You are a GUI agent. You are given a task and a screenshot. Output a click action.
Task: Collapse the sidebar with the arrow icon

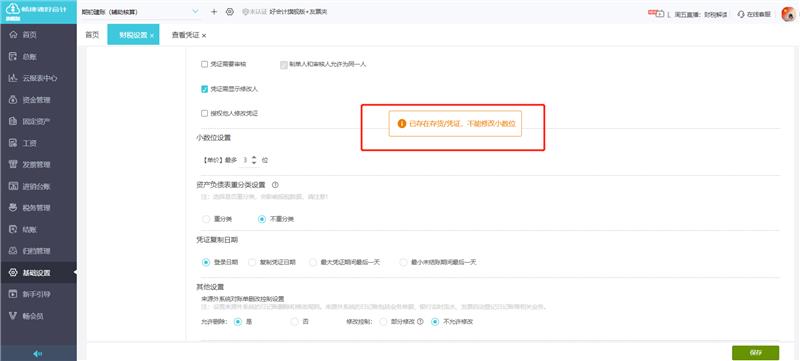(37, 353)
